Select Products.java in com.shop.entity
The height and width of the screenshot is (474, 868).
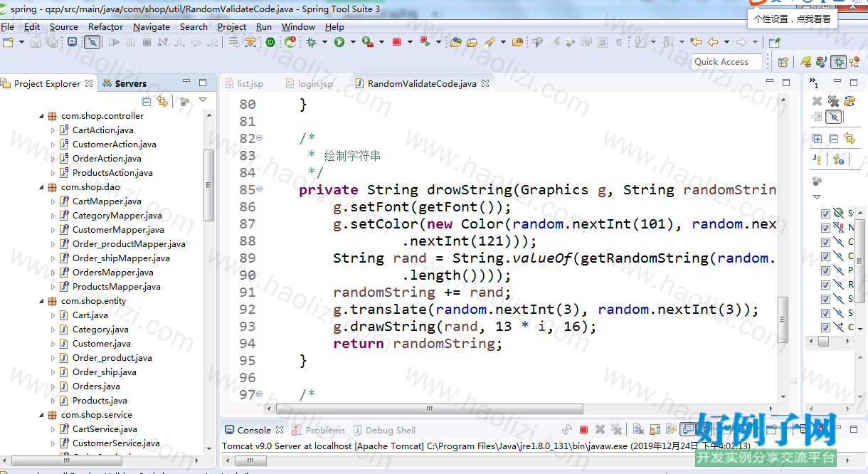[100, 401]
